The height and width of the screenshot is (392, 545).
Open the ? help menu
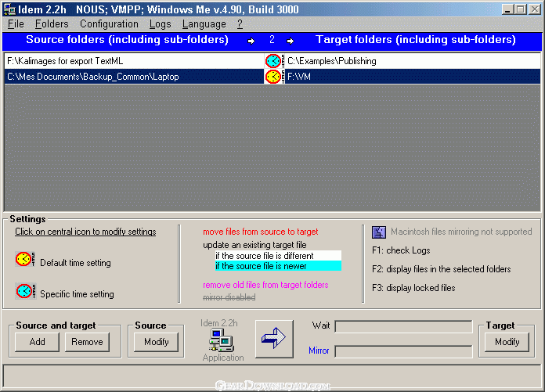(240, 24)
